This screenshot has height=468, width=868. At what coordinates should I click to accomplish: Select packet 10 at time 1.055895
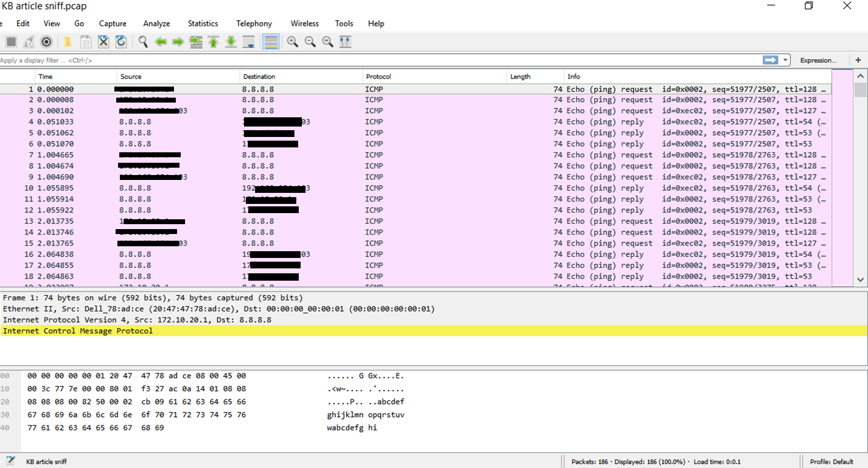point(416,188)
